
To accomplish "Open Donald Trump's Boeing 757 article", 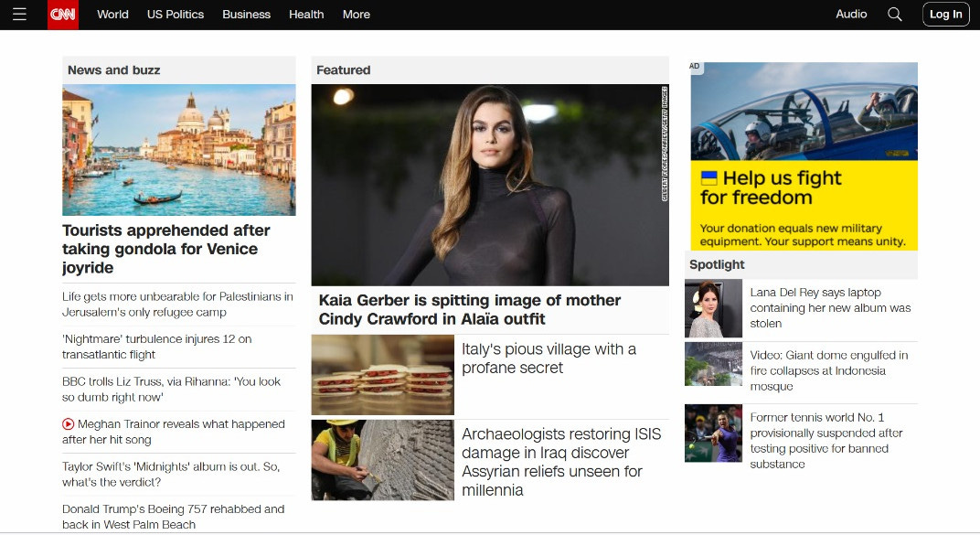I will (173, 517).
